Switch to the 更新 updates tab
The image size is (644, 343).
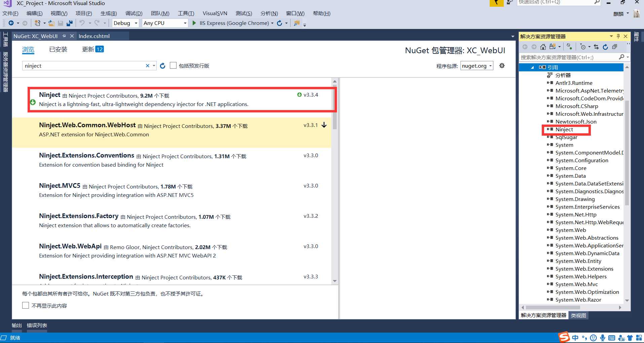(93, 49)
